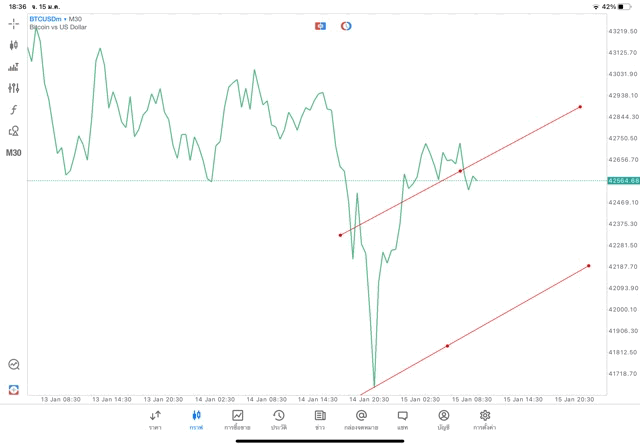This screenshot has height=447, width=640.
Task: Enable the crosshair cursor tool
Action: [x=14, y=24]
